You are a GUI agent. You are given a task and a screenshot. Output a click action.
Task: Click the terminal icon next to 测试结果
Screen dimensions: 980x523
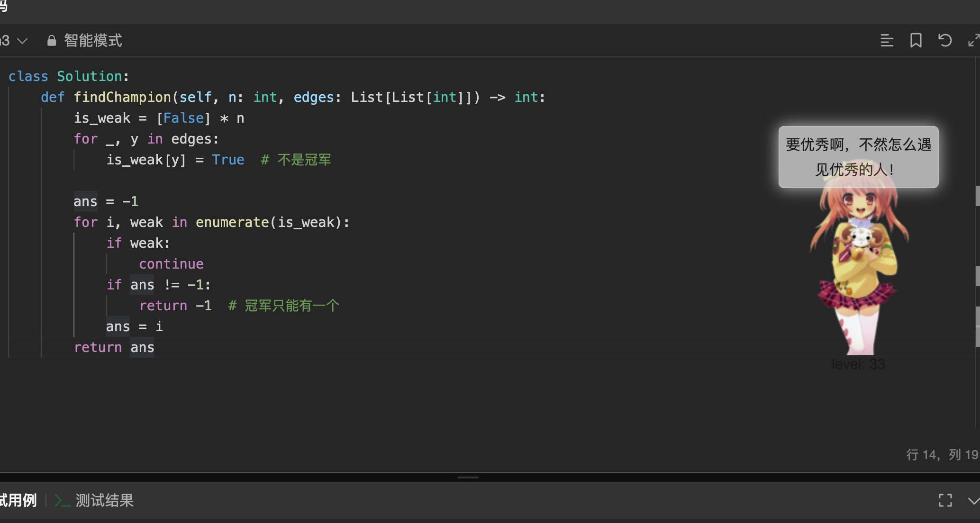(x=62, y=500)
